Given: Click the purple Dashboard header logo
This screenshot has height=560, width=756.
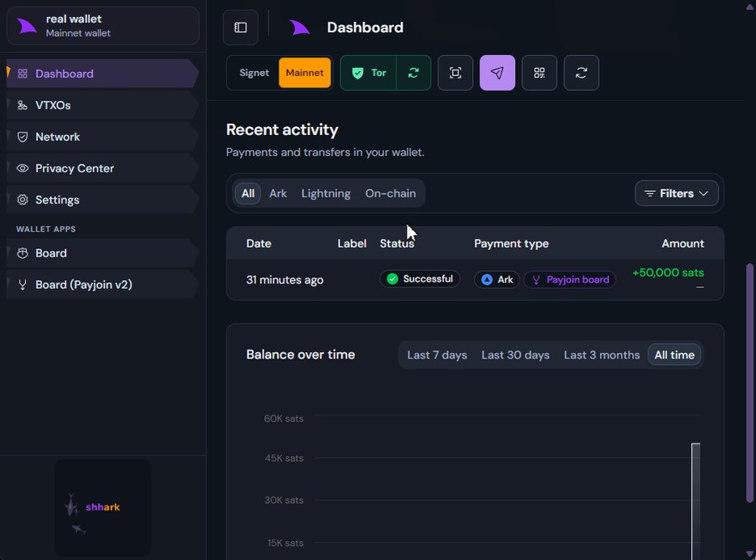Looking at the screenshot, I should click(x=299, y=28).
